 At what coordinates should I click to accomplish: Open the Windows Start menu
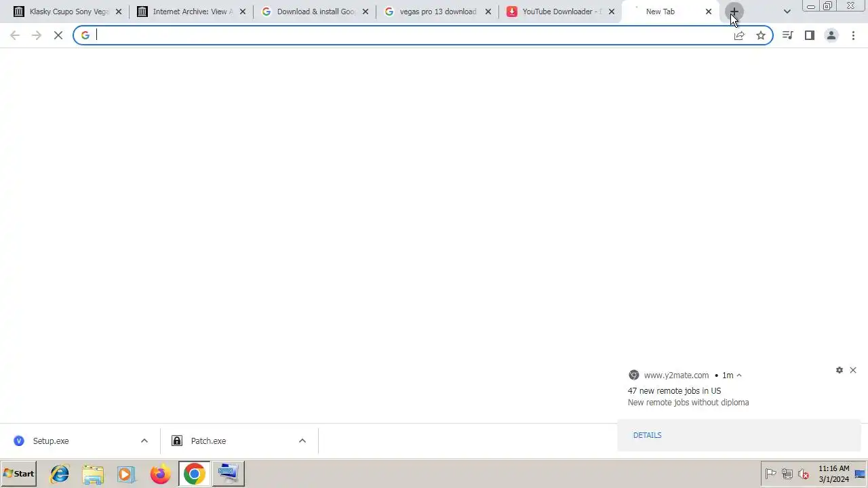click(19, 474)
